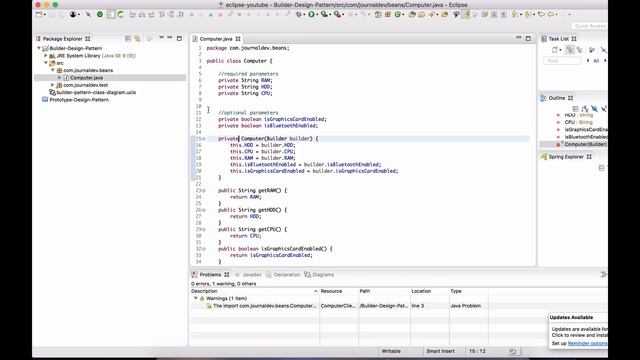
Task: Select CPU : String in Outline
Action: [x=578, y=122]
